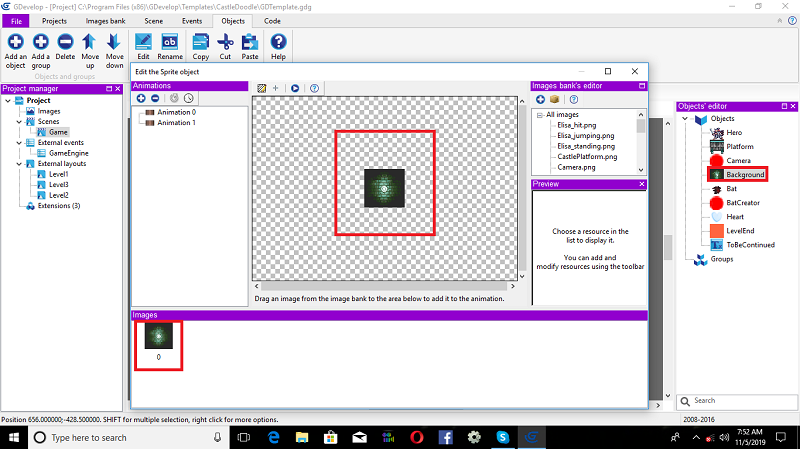
Task: Collapse the External events node
Action: tap(19, 143)
